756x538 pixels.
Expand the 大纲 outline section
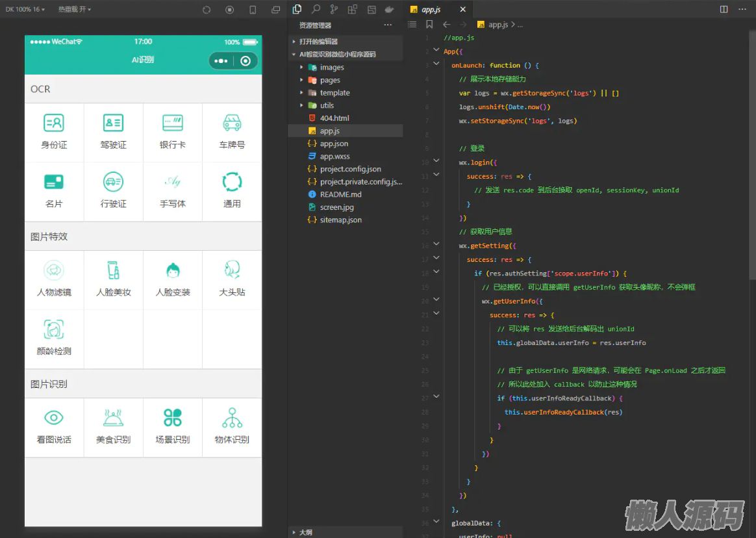point(305,532)
